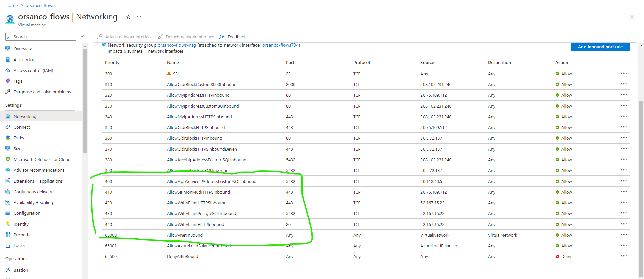Go to Home via the breadcrumb
The image size is (644, 279).
12,5
